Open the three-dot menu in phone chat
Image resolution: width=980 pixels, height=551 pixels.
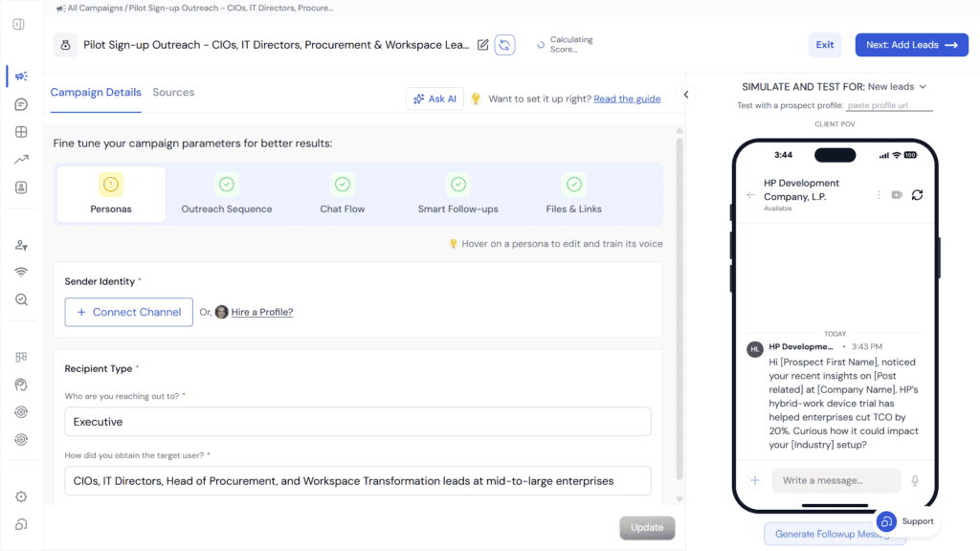879,195
